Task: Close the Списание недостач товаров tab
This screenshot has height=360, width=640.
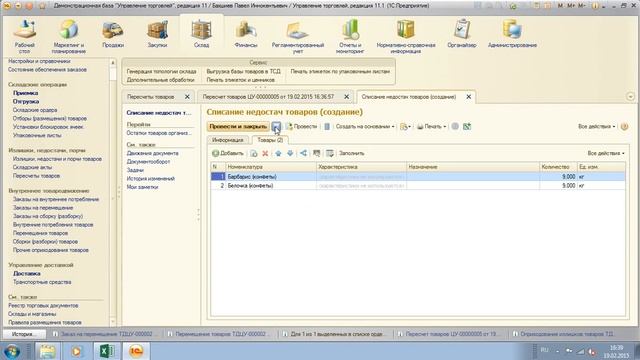Action: point(469,97)
